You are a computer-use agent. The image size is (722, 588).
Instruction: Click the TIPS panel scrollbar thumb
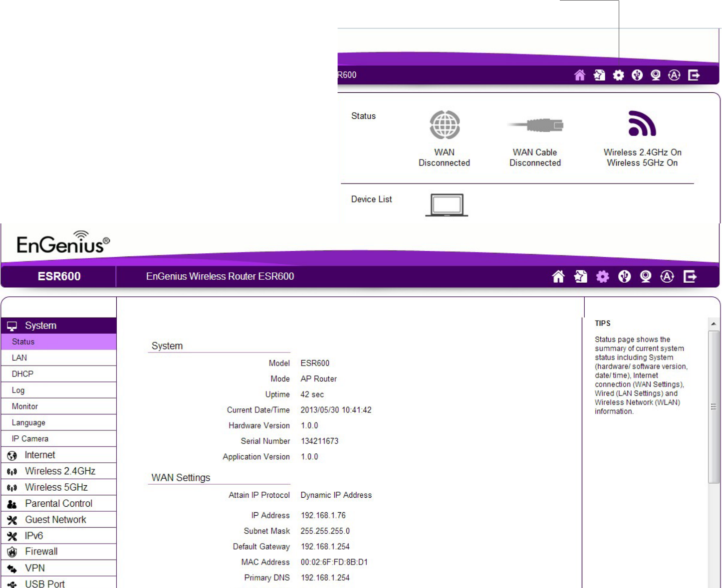714,406
